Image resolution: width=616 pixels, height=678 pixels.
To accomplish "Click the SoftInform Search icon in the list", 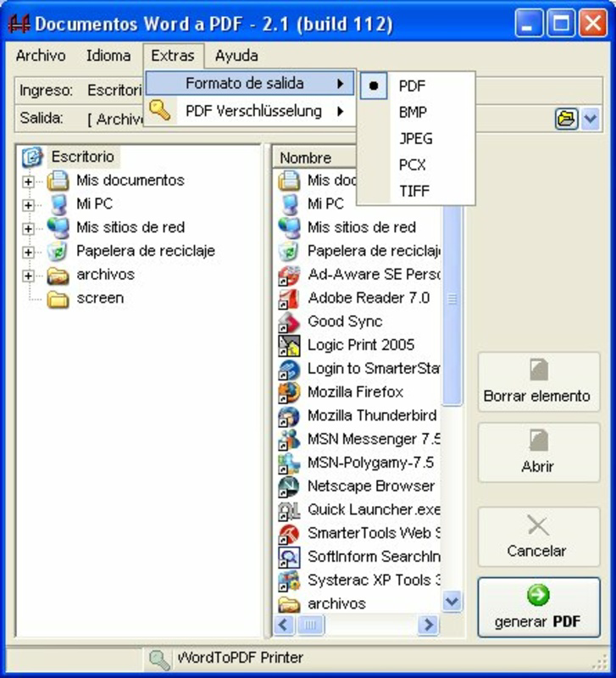I will pos(289,557).
